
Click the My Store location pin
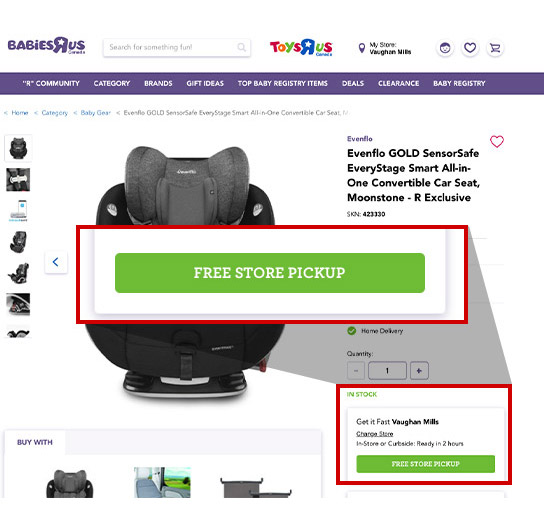coord(362,48)
